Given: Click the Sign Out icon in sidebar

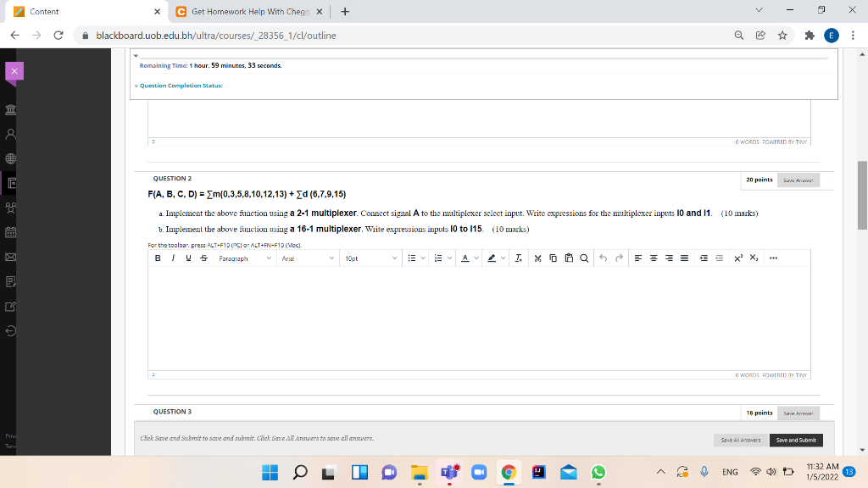Looking at the screenshot, I should click(10, 331).
